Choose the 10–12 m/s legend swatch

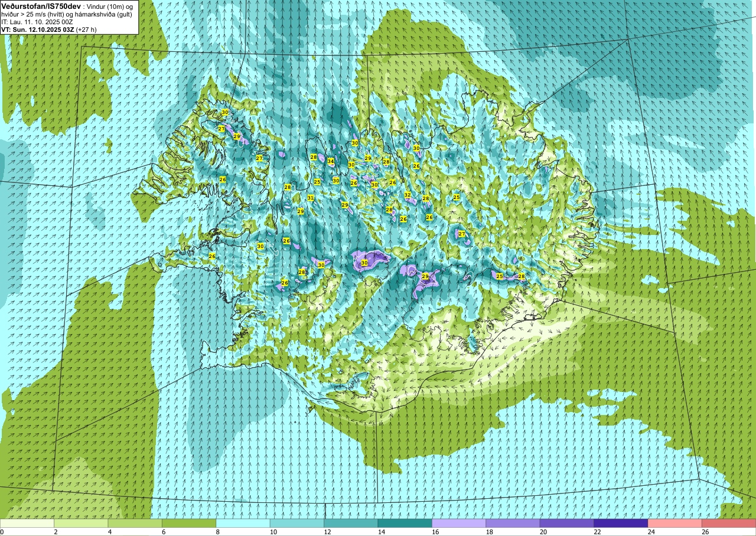pyautogui.click(x=297, y=524)
